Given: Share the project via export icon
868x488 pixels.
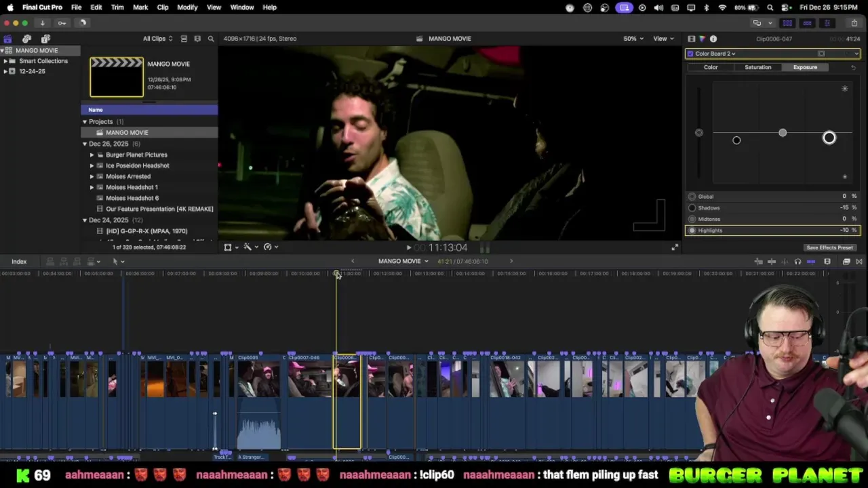Looking at the screenshot, I should point(854,23).
